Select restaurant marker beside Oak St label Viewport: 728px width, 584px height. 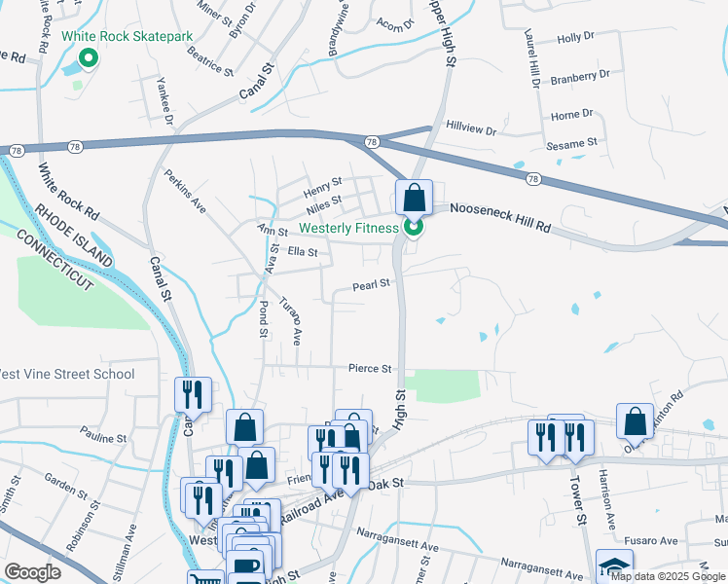coord(351,473)
